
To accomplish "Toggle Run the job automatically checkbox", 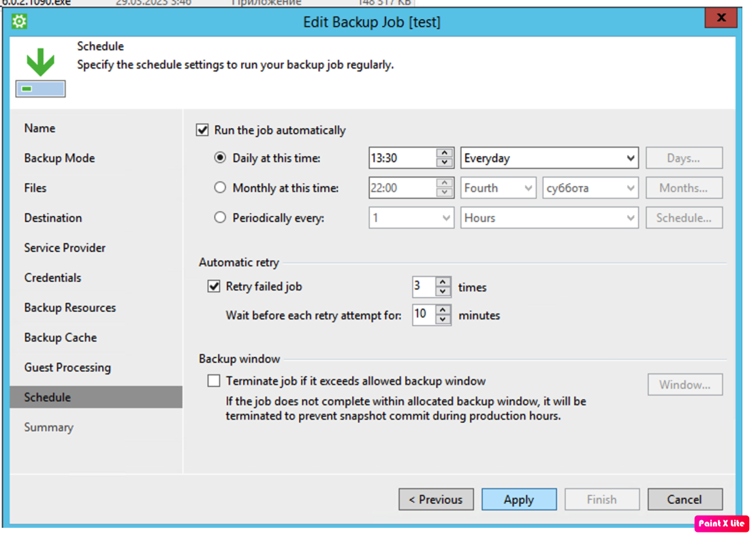I will pos(202,130).
